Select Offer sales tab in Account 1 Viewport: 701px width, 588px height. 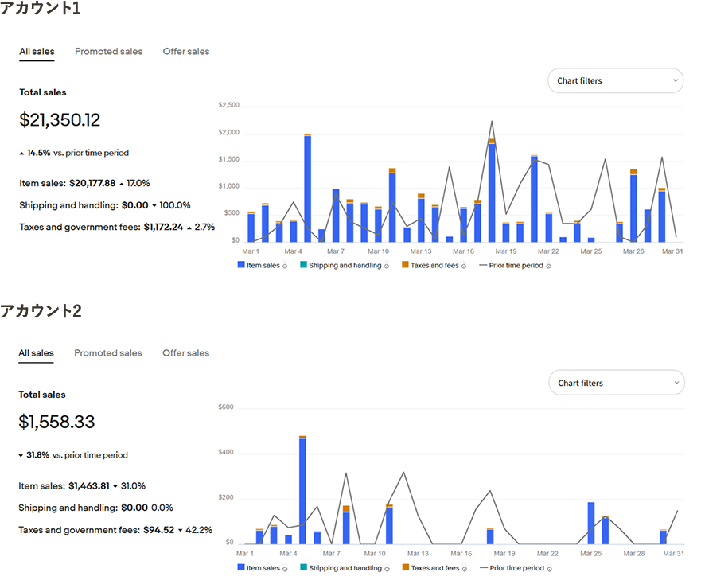[186, 52]
